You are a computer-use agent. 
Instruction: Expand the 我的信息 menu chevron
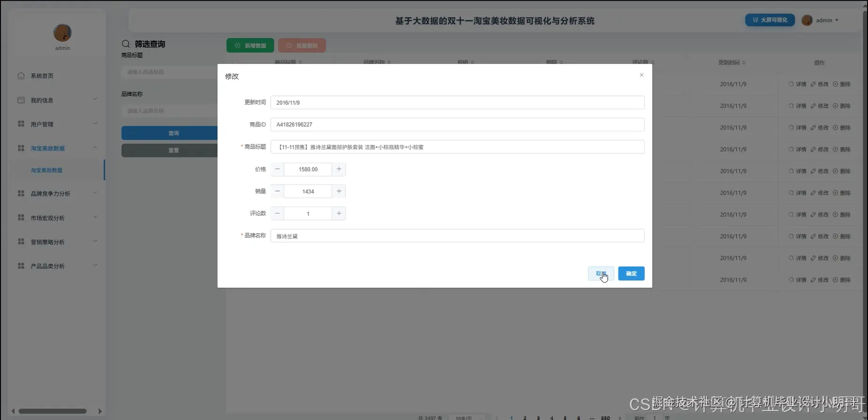(x=95, y=99)
